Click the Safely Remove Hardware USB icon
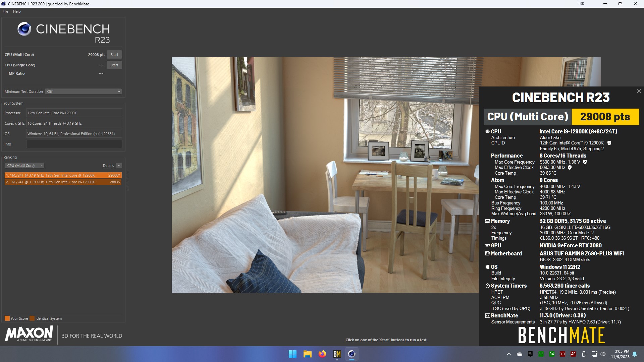 point(584,354)
